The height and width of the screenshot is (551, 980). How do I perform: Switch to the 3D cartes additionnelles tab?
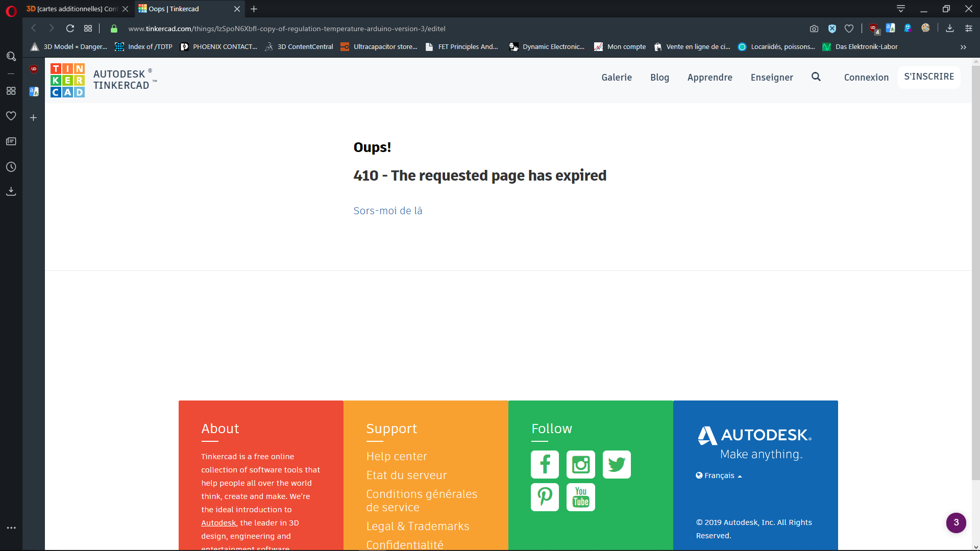click(x=77, y=9)
